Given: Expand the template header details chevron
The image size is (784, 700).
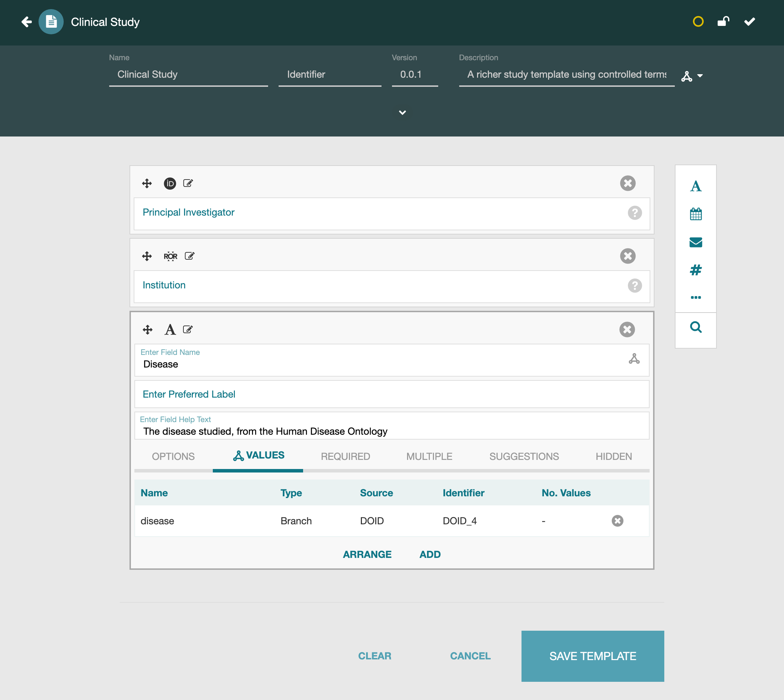Looking at the screenshot, I should point(402,113).
